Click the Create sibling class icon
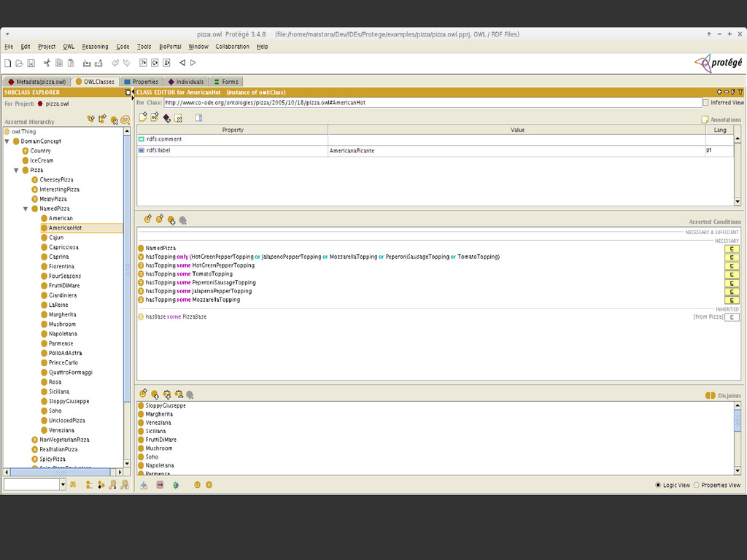The height and width of the screenshot is (560, 747). [x=102, y=119]
